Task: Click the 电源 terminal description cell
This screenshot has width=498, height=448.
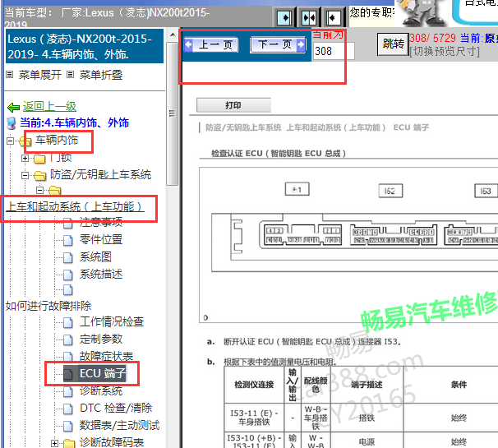Action: pos(367,441)
